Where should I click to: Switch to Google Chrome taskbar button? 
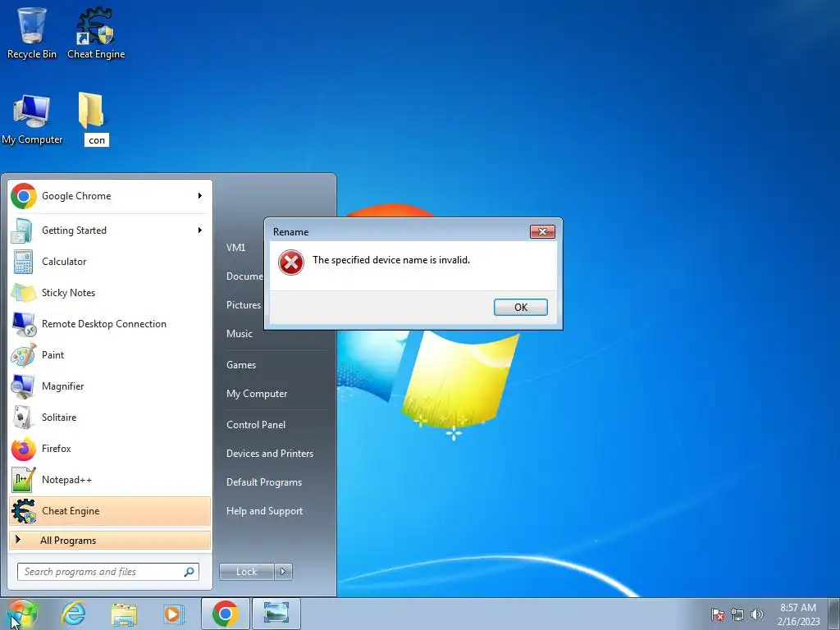(225, 614)
